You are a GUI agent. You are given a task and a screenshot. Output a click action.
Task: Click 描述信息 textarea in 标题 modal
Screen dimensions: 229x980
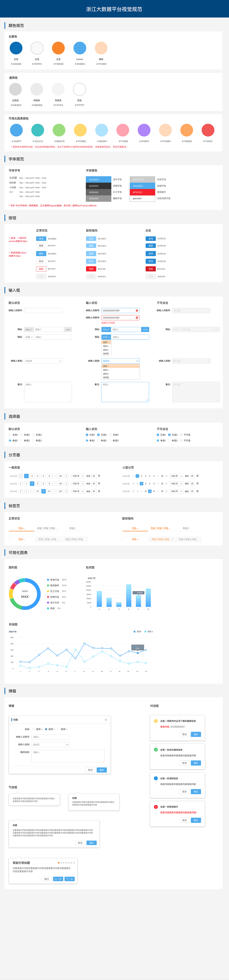(68, 756)
